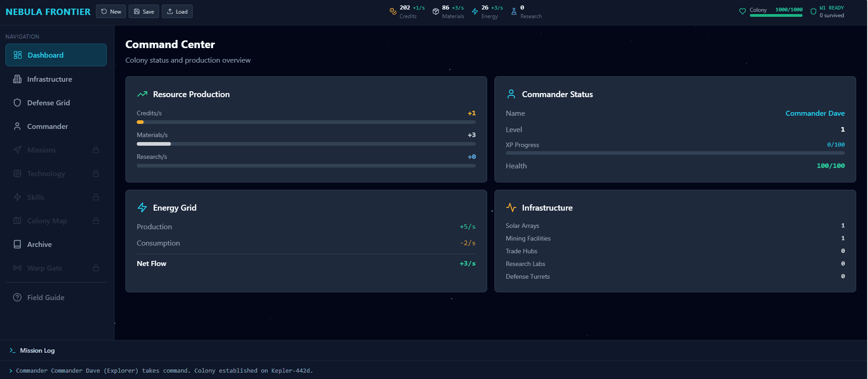Image resolution: width=868 pixels, height=379 pixels.
Task: Click the XP Progress bar
Action: (675, 153)
